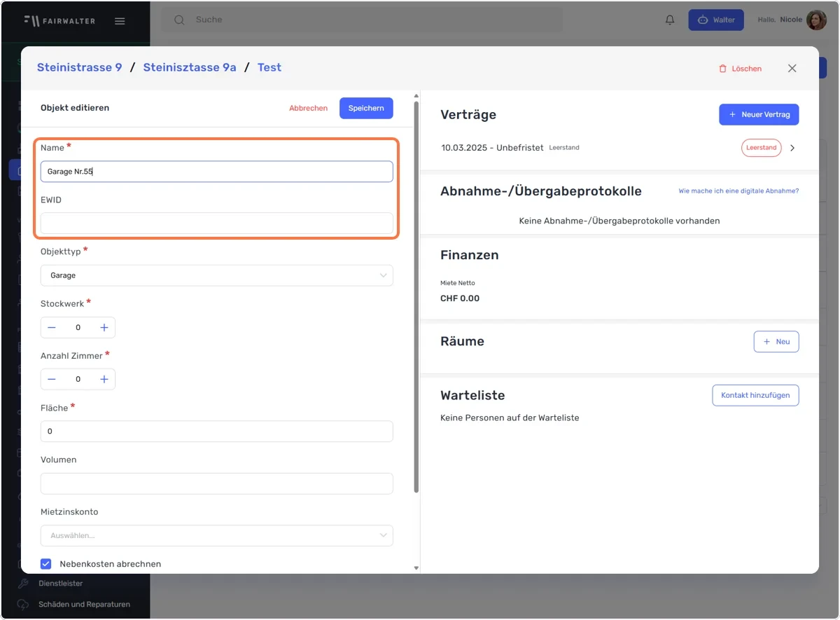Click Neu button in Räume section
This screenshot has width=840, height=620.
[x=776, y=341]
